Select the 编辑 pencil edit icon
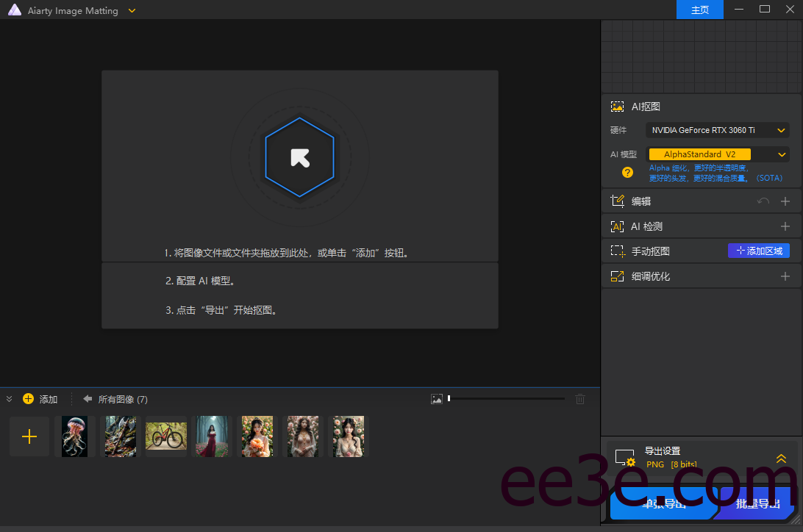Image resolution: width=803 pixels, height=532 pixels. pos(617,201)
